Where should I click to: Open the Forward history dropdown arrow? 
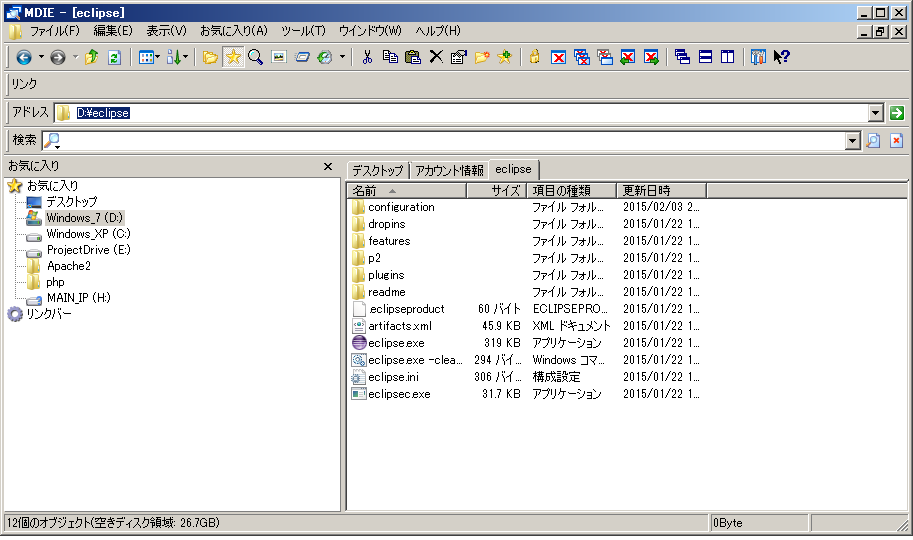(x=75, y=57)
